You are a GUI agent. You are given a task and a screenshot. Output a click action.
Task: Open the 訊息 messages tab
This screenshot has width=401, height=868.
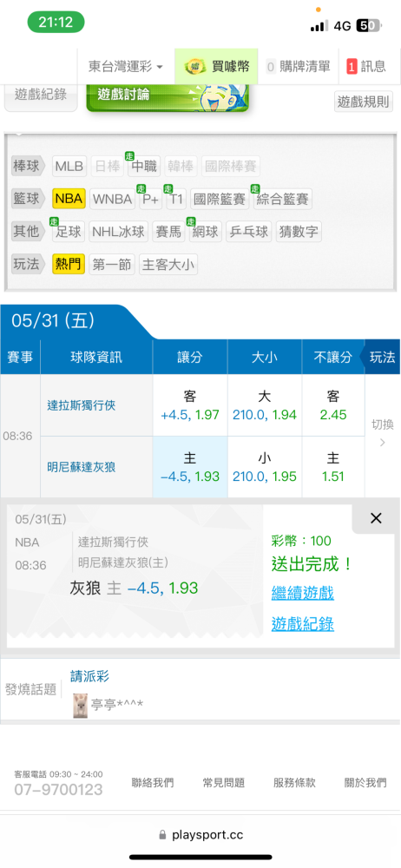coord(366,67)
